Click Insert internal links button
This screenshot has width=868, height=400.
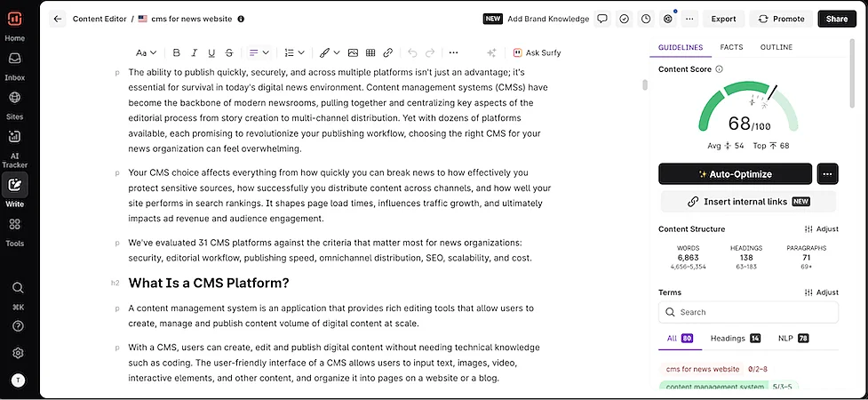pyautogui.click(x=748, y=202)
